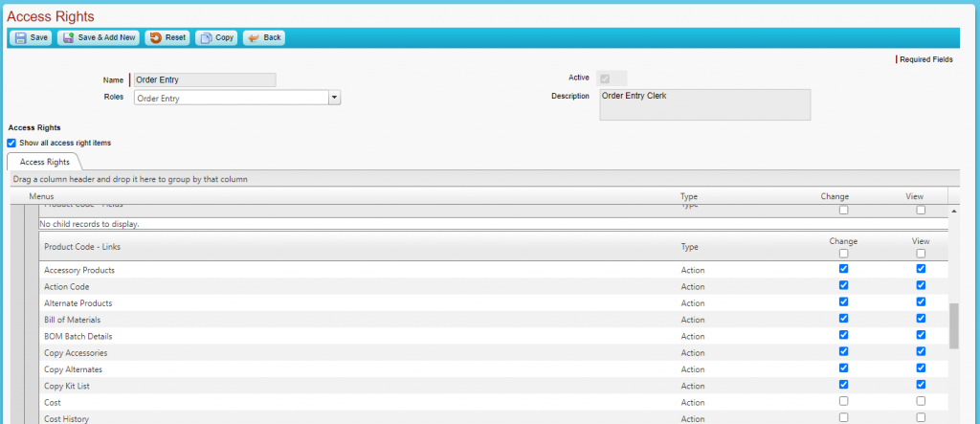Uncheck Change for BOM Batch Details
980x424 pixels.
click(x=844, y=335)
